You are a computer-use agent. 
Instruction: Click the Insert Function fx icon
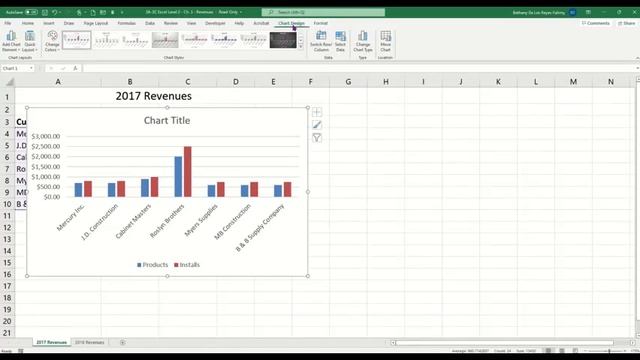(75, 68)
